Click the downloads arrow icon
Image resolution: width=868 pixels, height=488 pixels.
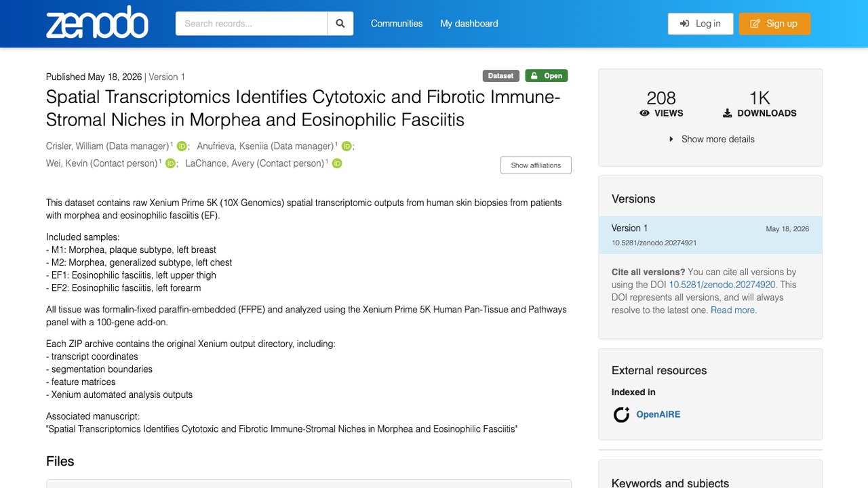pos(728,113)
